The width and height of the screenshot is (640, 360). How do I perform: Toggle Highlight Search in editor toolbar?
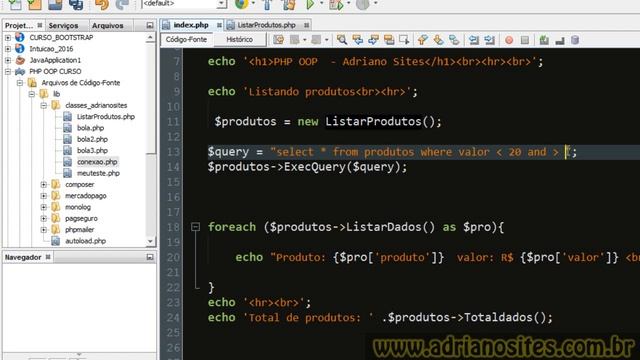[x=389, y=40]
